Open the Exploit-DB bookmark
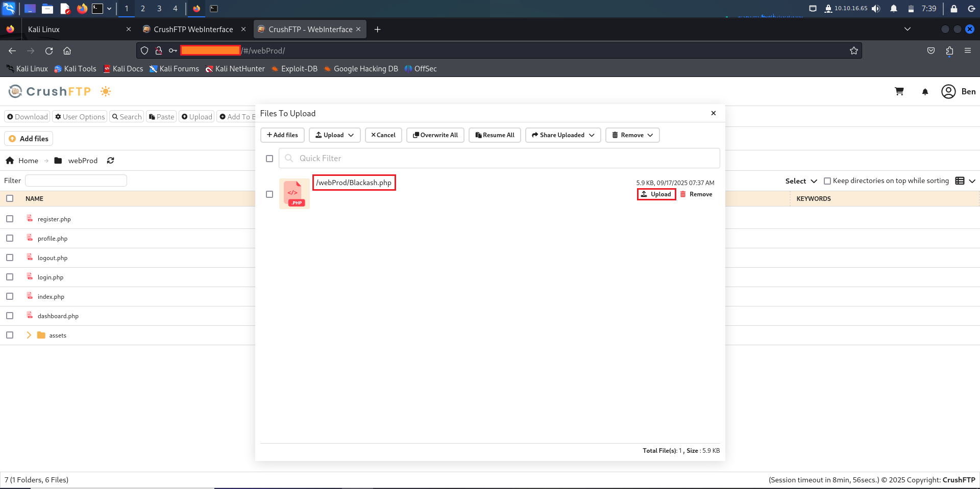980x489 pixels. click(294, 69)
